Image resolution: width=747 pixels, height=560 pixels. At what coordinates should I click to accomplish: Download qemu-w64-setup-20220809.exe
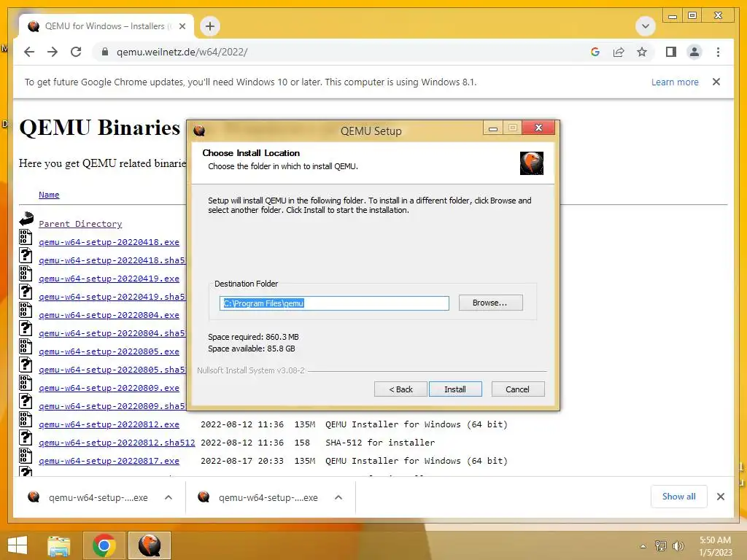(x=109, y=388)
